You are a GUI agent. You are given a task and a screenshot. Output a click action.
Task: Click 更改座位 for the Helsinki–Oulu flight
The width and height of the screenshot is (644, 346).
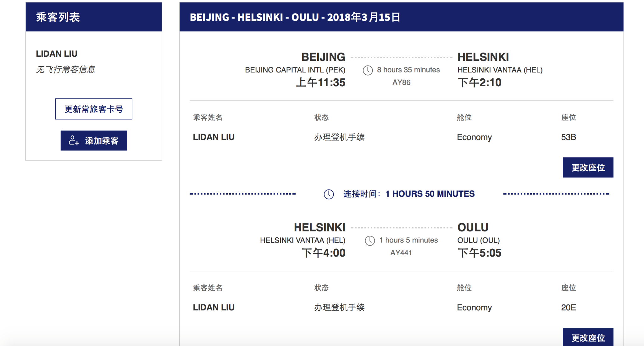[588, 337]
